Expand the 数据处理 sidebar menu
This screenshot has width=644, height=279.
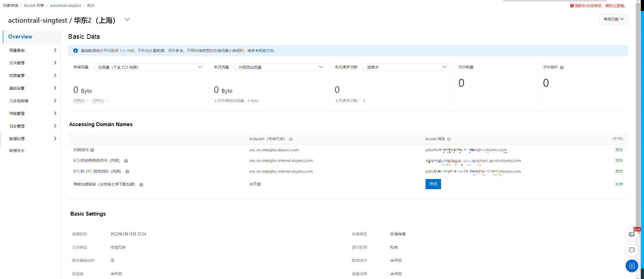32,139
